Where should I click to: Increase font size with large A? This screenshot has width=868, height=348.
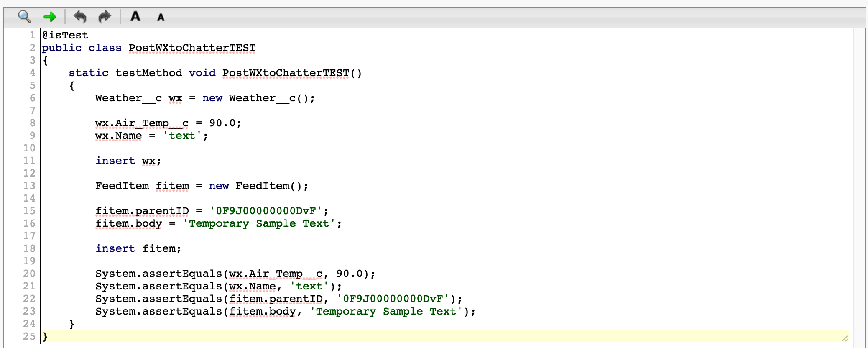pyautogui.click(x=135, y=16)
